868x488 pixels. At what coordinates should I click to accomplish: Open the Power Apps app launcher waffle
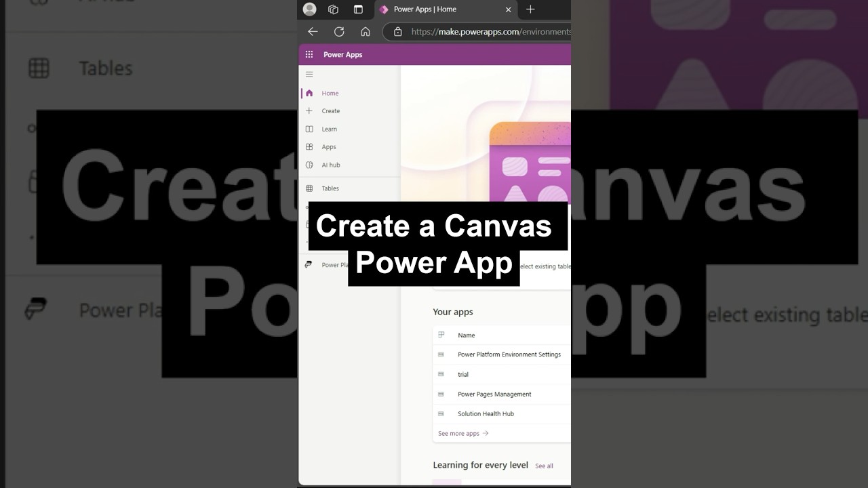tap(309, 55)
